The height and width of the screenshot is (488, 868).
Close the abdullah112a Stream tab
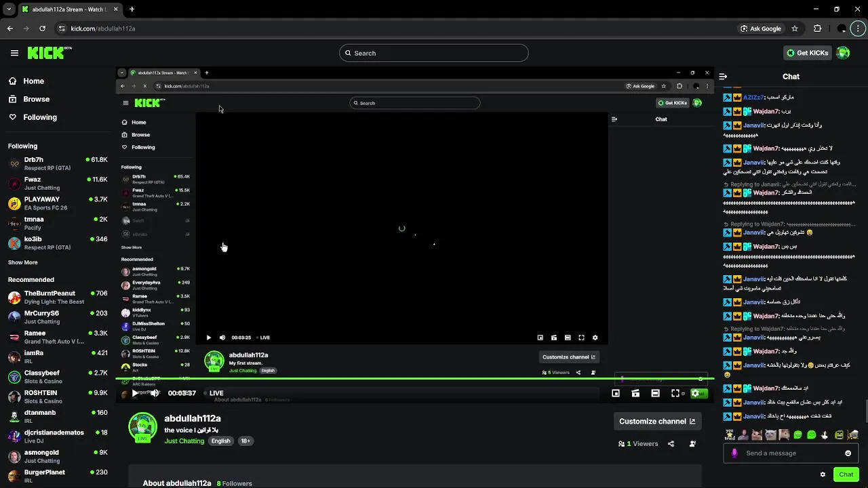click(x=115, y=9)
